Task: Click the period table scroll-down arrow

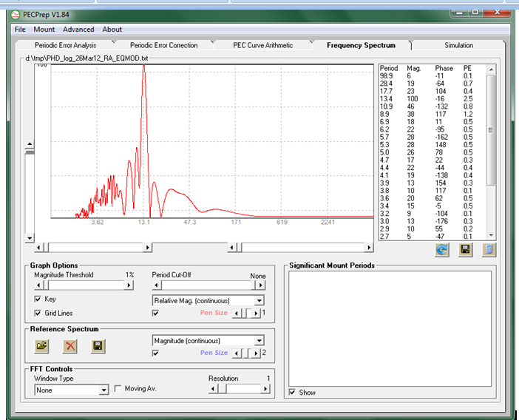Action: 491,235
